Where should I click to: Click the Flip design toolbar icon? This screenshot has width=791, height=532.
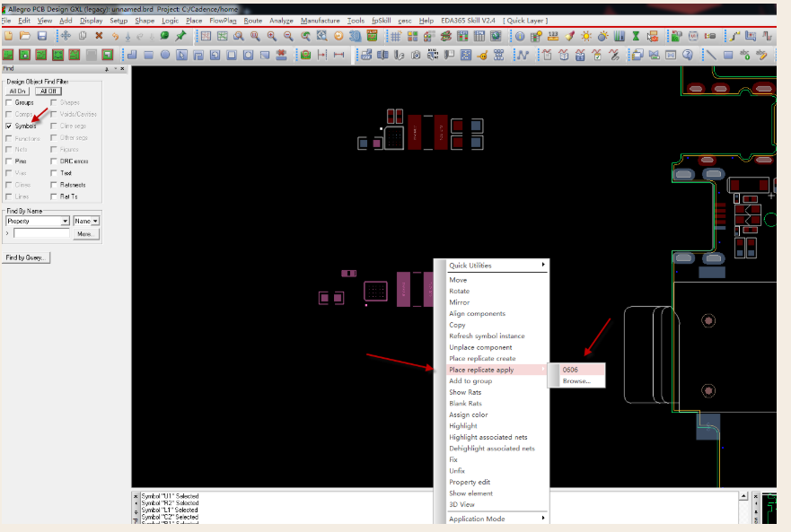[x=372, y=36]
